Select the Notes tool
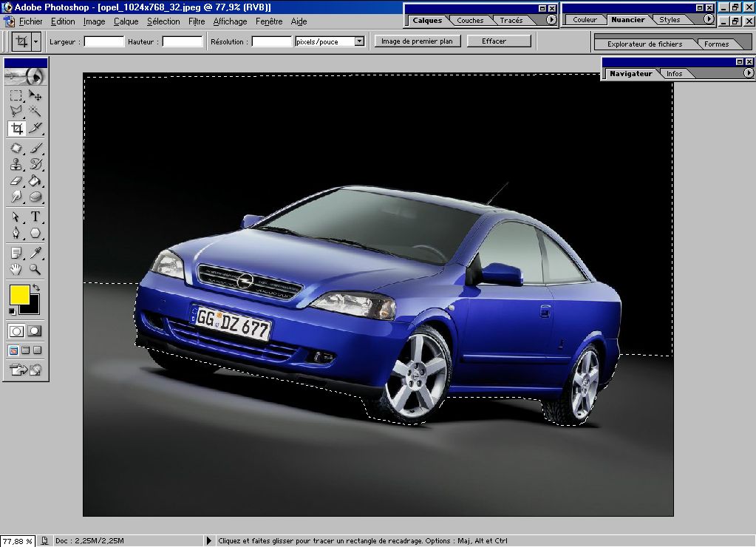The image size is (756, 547). point(16,253)
